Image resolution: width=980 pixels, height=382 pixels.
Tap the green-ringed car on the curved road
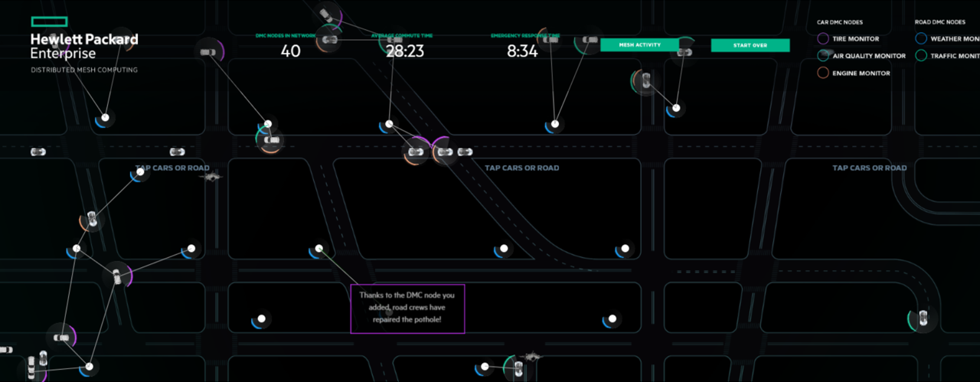[x=924, y=318]
